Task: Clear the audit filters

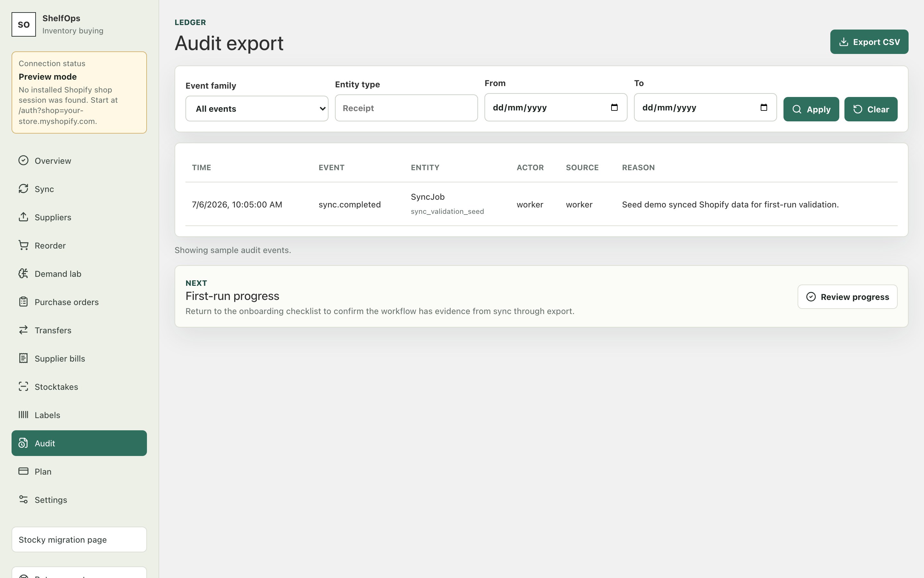Action: 870,109
